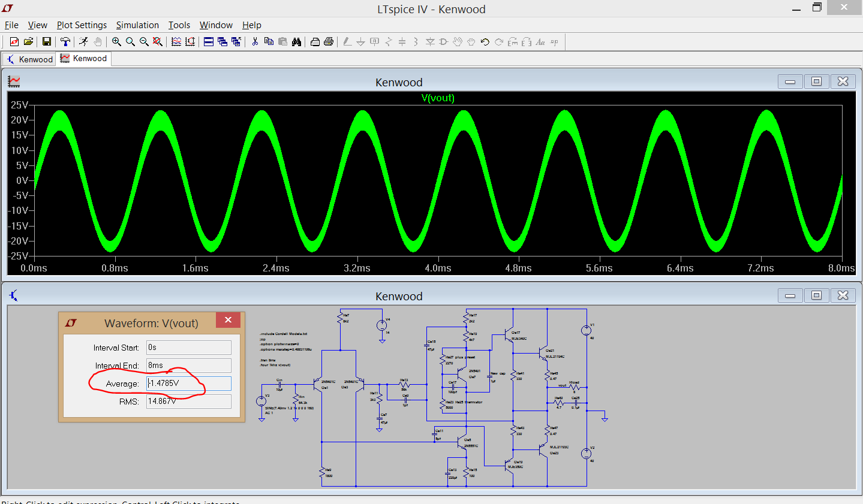Select the Label Net tool

pyautogui.click(x=374, y=42)
